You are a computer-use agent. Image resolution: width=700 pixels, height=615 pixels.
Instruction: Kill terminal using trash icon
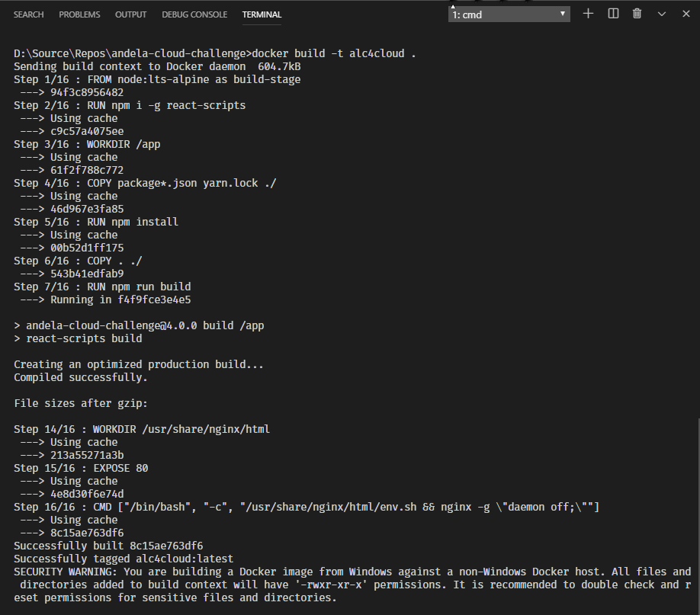[x=637, y=14]
